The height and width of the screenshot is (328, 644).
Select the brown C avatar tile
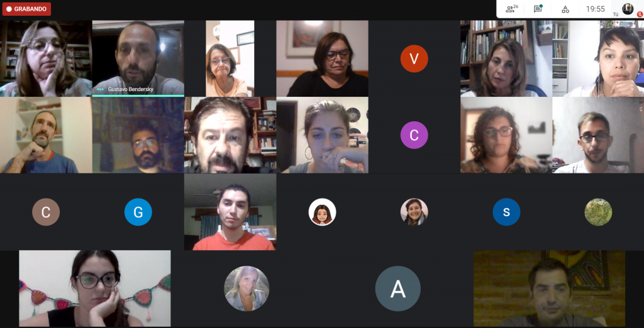[46, 212]
